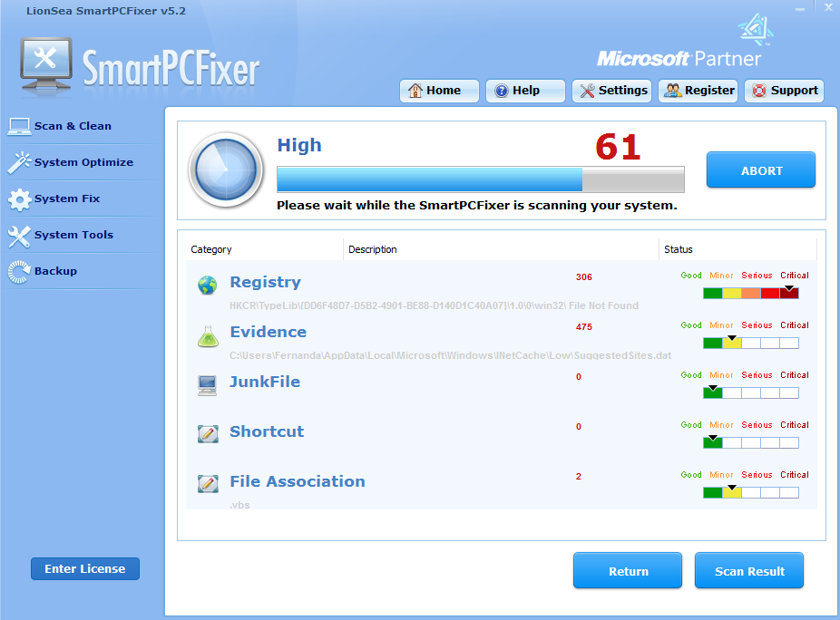Click the .vbs file association text
This screenshot has width=840, height=620.
239,505
